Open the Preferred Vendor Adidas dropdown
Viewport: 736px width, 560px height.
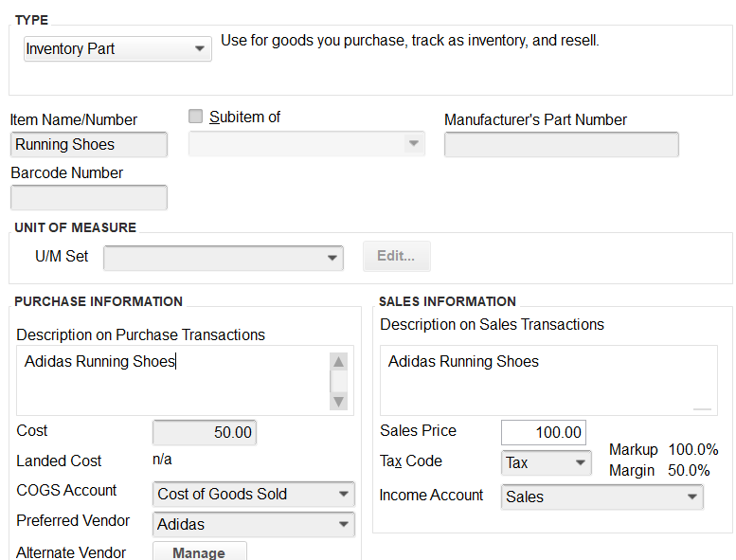(x=254, y=524)
